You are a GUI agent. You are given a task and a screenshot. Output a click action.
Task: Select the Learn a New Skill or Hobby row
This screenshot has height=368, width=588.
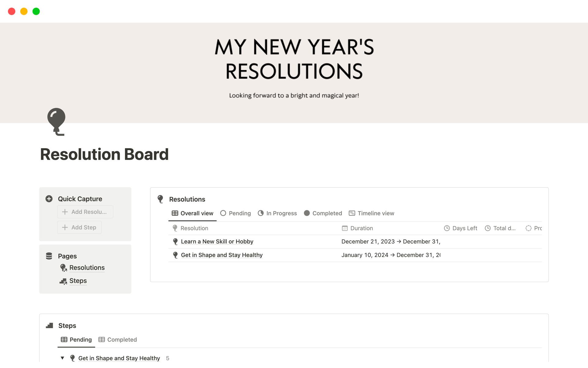click(217, 241)
